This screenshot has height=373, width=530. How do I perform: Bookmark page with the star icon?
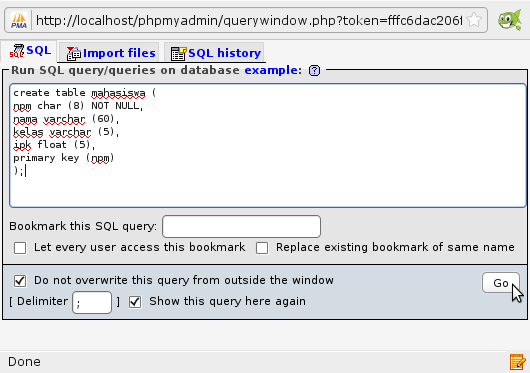474,20
